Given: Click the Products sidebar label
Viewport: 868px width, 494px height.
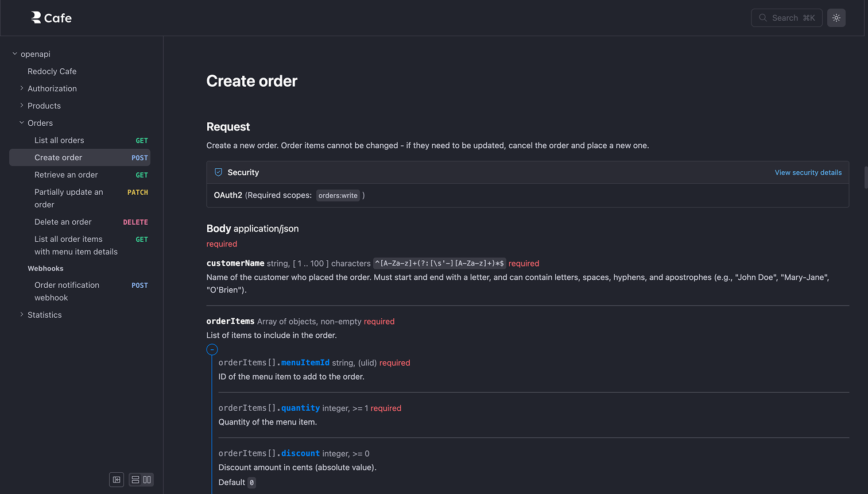Looking at the screenshot, I should pyautogui.click(x=44, y=106).
